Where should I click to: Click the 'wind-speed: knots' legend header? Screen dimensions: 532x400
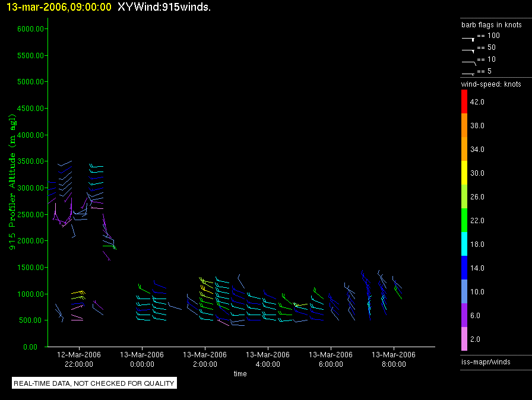(x=491, y=84)
